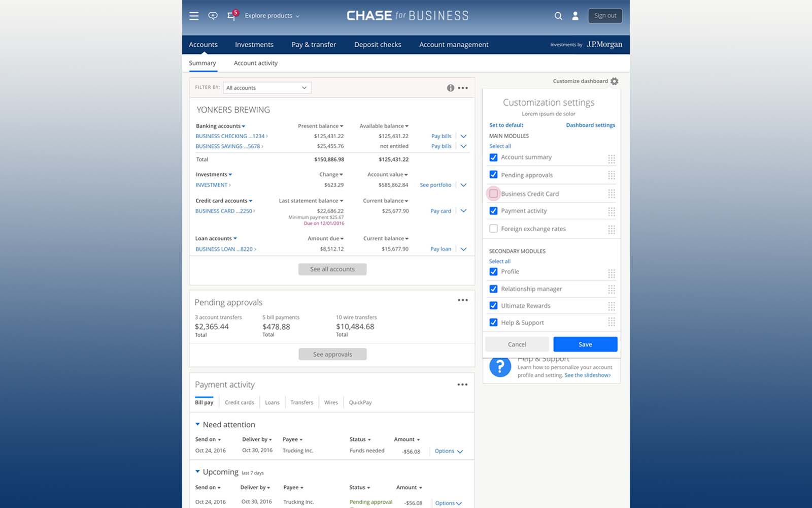Uncheck the Account summary checkbox
Image resolution: width=812 pixels, height=508 pixels.
coord(493,157)
